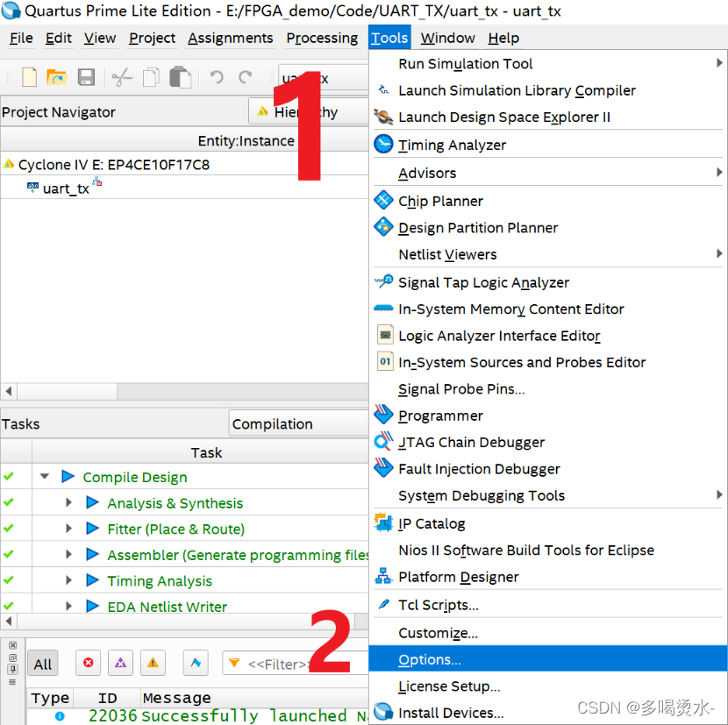Select Signal Probe Pins... entry
The width and height of the screenshot is (728, 725).
coord(549,388)
